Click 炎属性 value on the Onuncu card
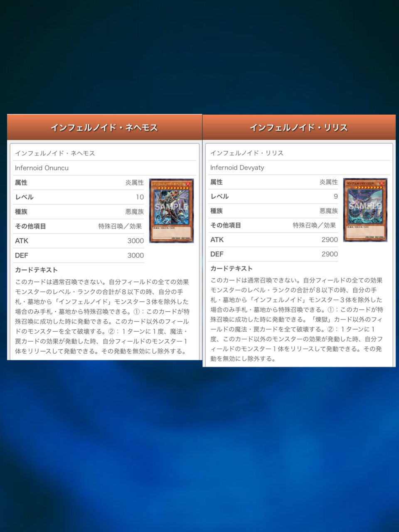399x532 pixels. pyautogui.click(x=135, y=182)
